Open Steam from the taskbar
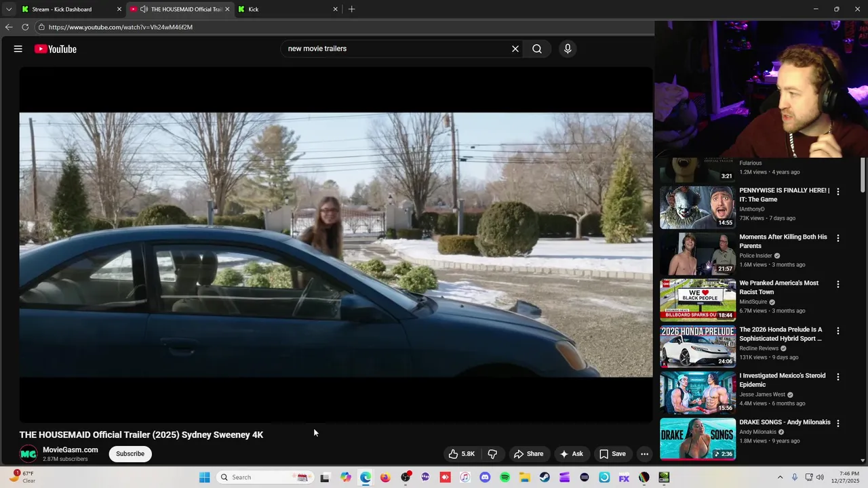 [x=545, y=477]
